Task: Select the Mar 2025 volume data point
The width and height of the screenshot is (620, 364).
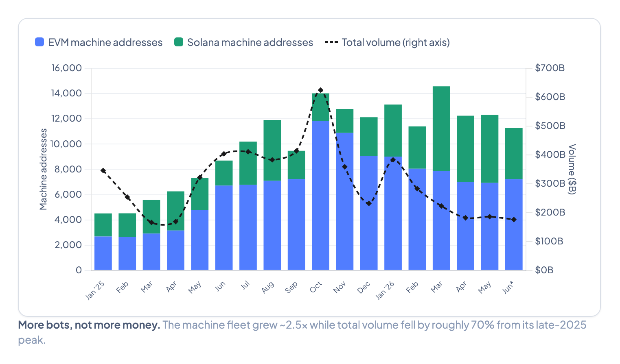Action: (x=151, y=222)
